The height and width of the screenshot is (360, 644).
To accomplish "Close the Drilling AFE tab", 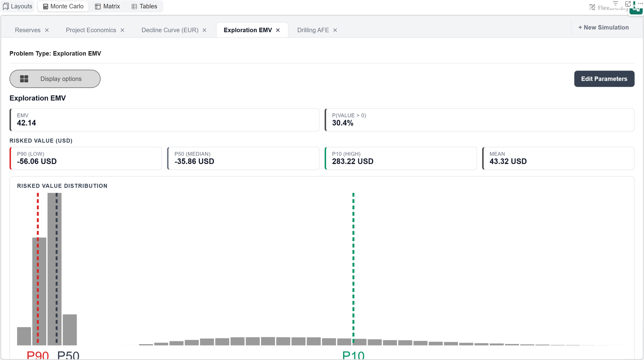I will tap(335, 30).
